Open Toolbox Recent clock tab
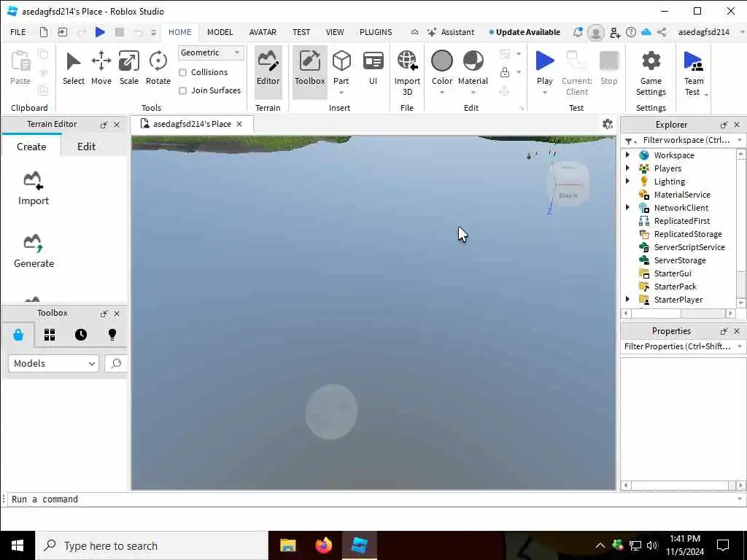Image resolution: width=747 pixels, height=560 pixels. (81, 335)
